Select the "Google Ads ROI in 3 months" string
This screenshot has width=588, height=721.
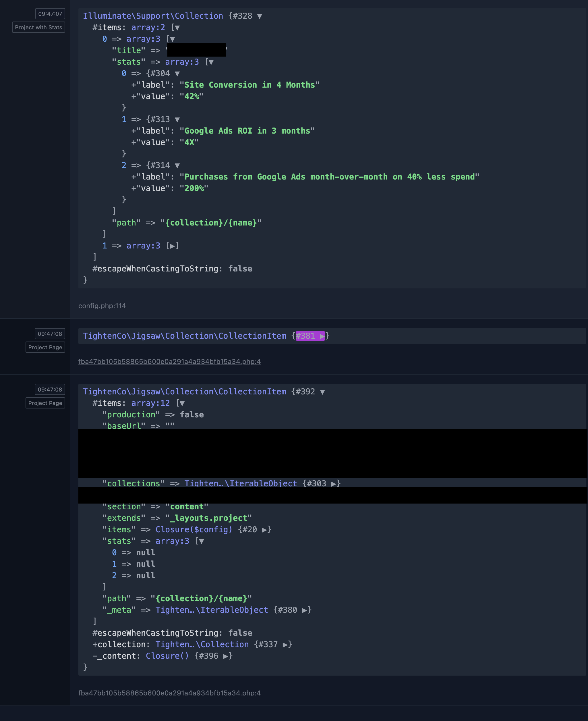pyautogui.click(x=247, y=131)
